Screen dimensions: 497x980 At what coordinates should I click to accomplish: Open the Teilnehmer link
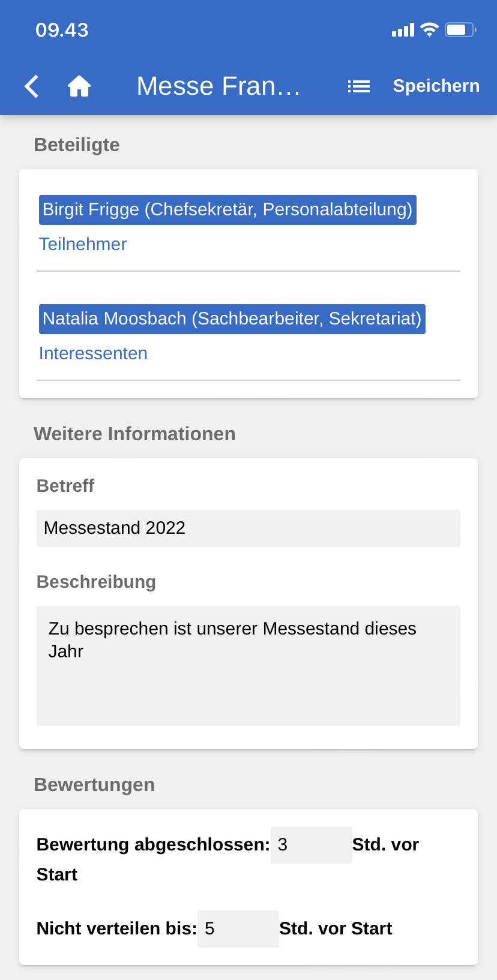tap(83, 244)
